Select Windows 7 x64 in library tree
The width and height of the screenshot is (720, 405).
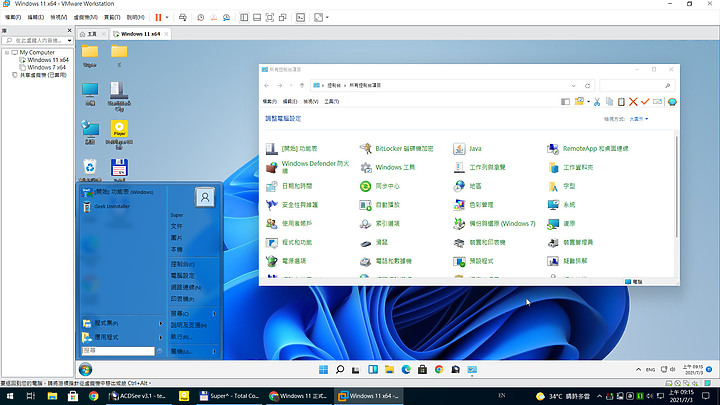(46, 68)
